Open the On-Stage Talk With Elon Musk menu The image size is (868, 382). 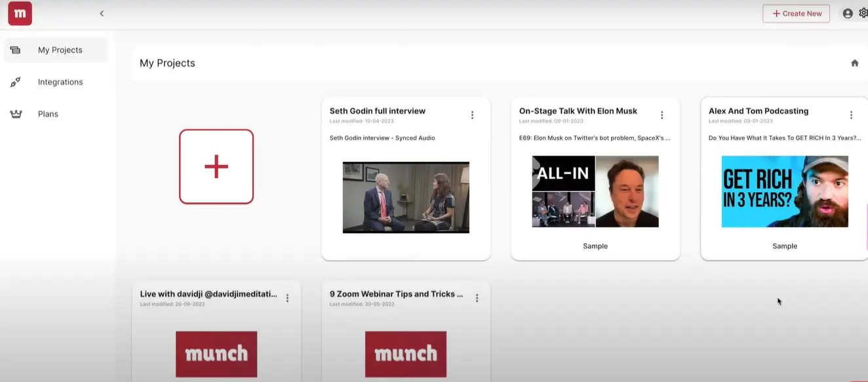point(661,114)
